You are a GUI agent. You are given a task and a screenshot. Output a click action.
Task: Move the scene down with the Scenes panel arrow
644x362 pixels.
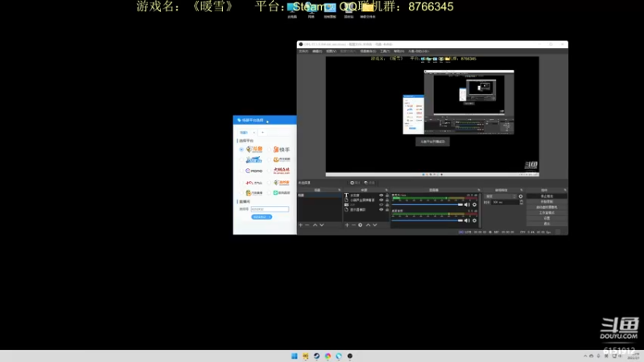click(x=321, y=225)
